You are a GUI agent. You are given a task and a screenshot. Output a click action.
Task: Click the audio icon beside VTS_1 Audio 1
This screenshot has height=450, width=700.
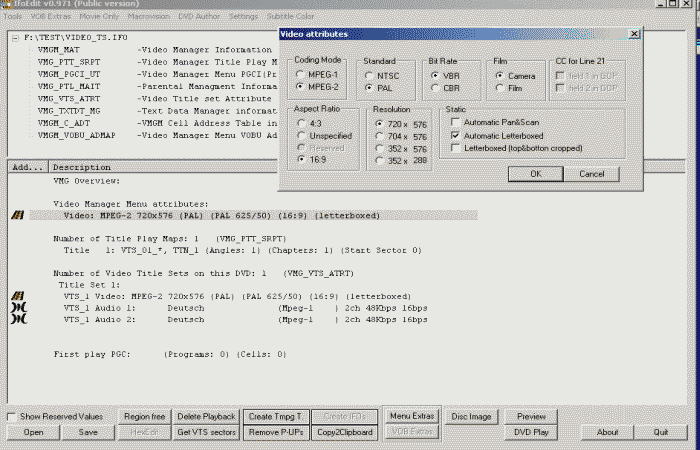pyautogui.click(x=17, y=309)
